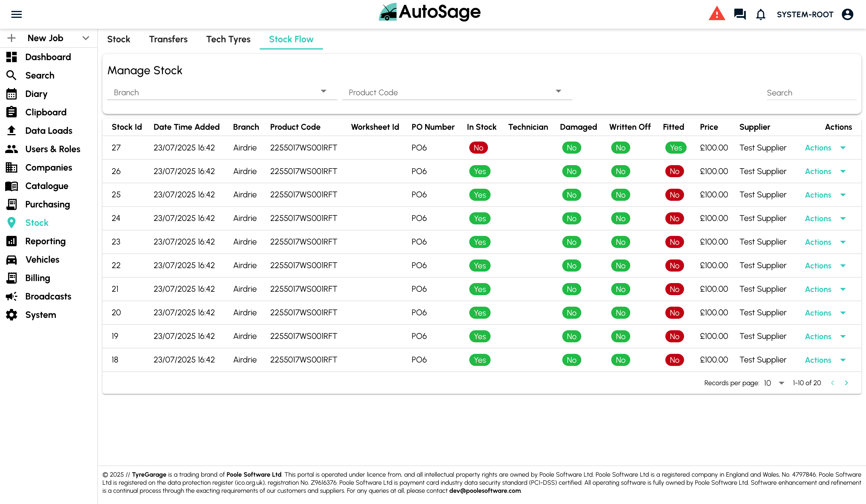Viewport: 866px width, 504px height.
Task: Open the hamburger navigation menu
Action: point(16,14)
